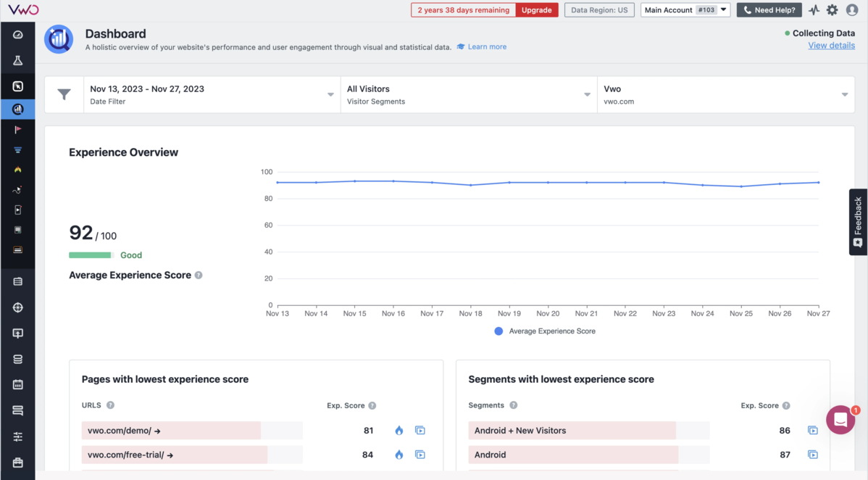
Task: Expand the Date Filter dropdown
Action: pyautogui.click(x=212, y=94)
